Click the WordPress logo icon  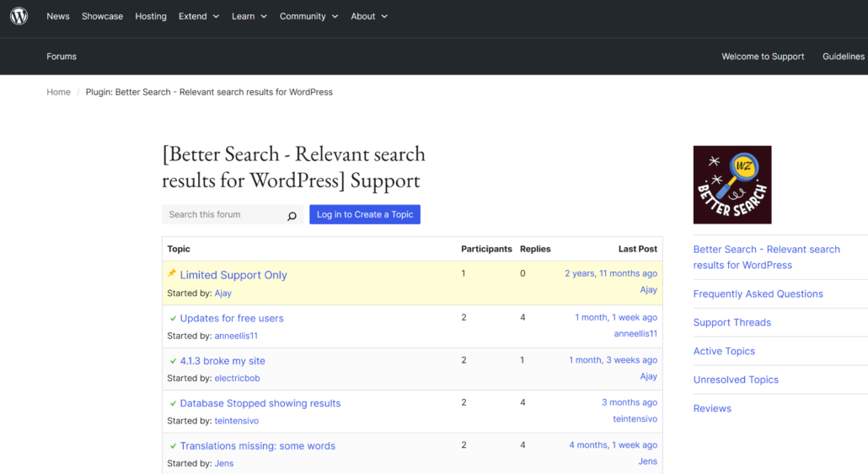(x=19, y=16)
